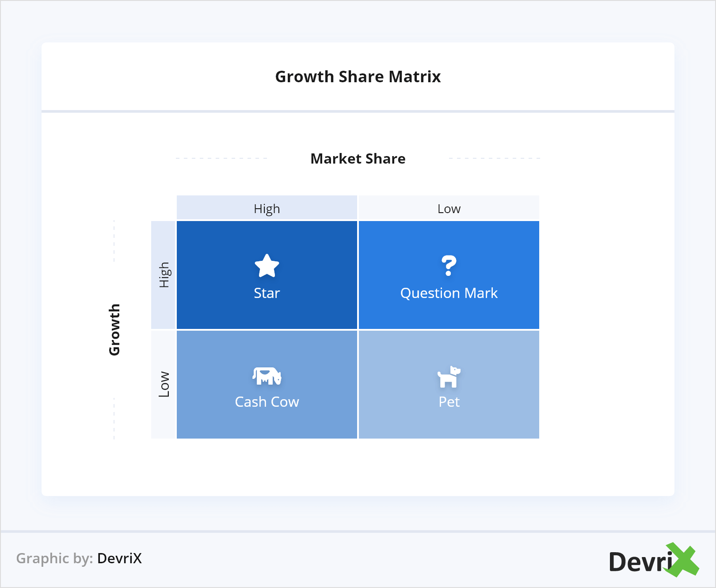Click the white star icon
This screenshot has width=716, height=588.
coord(267,266)
